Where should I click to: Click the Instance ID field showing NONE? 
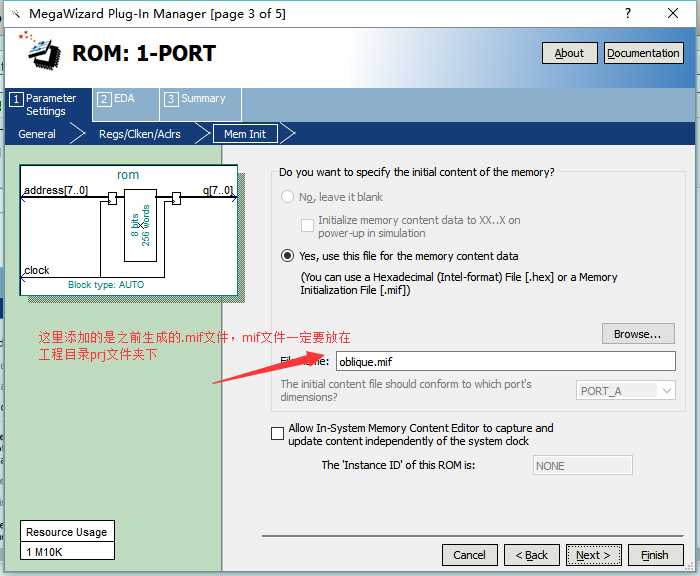pyautogui.click(x=583, y=466)
